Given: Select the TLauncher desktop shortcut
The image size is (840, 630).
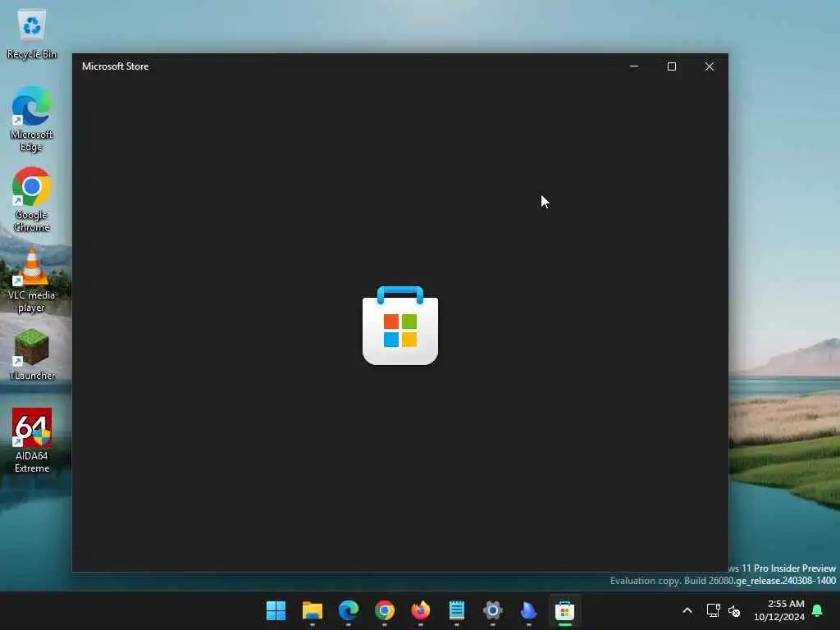Looking at the screenshot, I should [32, 354].
